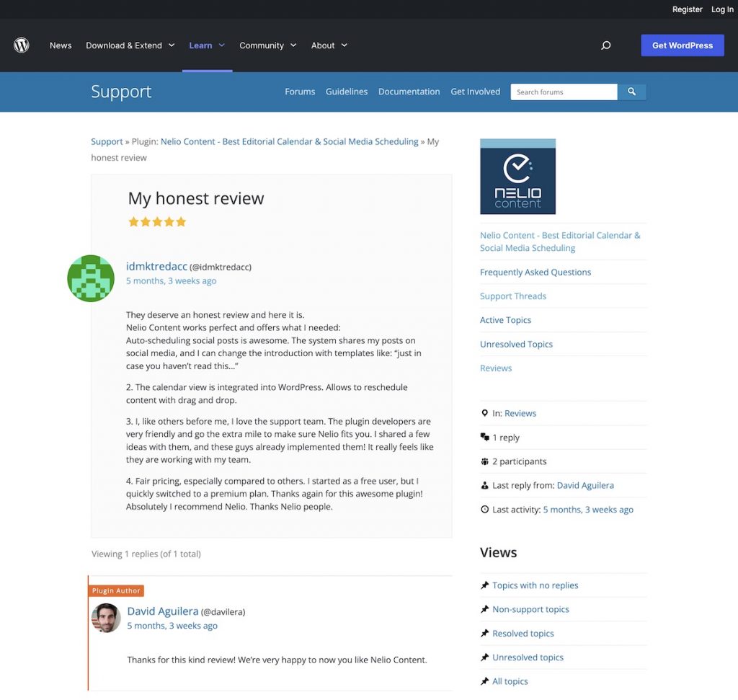The width and height of the screenshot is (738, 700).
Task: Open the Nelio Content plugin breadcrumb link
Action: pos(290,141)
